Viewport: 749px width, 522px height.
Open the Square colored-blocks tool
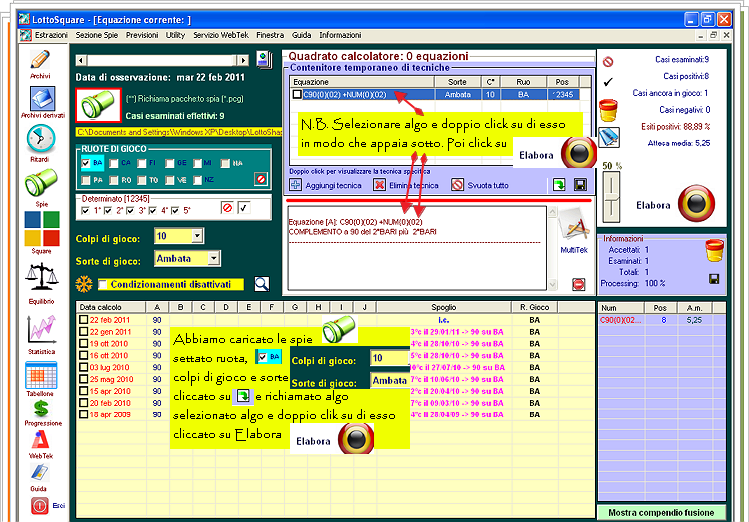pos(42,229)
